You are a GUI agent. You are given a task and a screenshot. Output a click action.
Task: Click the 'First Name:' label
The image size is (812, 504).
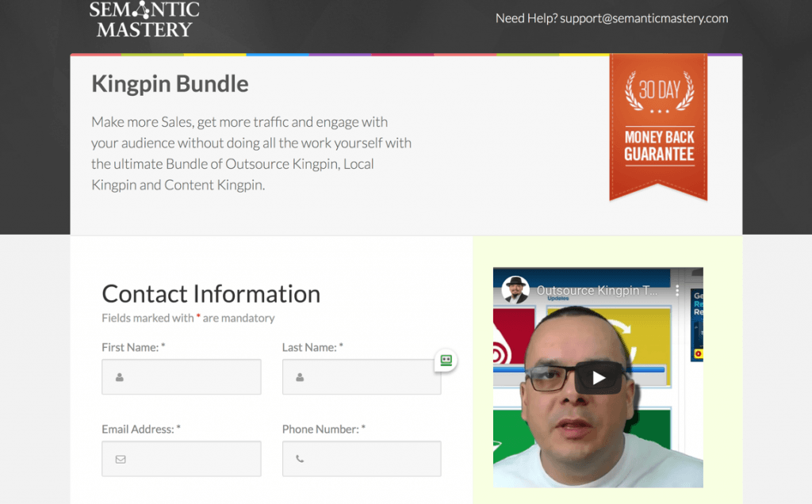(x=133, y=347)
